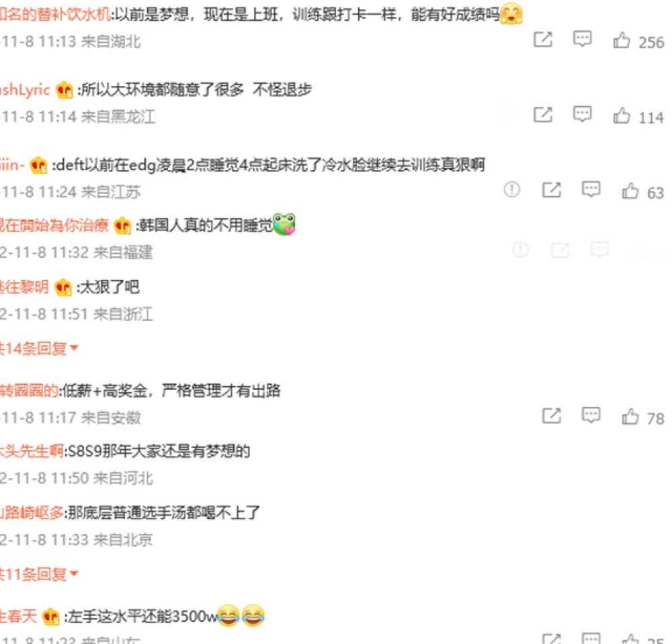Open profile of user ending in 替补饮水机
The height and width of the screenshot is (644, 672).
pyautogui.click(x=55, y=15)
